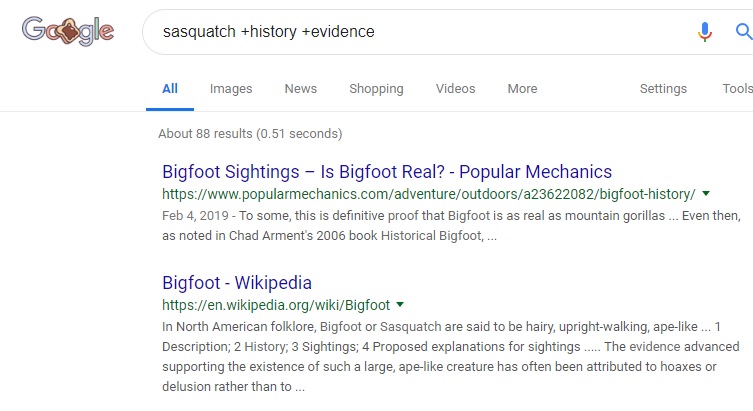The image size is (753, 411).
Task: Select the All results tab
Action: tap(170, 89)
